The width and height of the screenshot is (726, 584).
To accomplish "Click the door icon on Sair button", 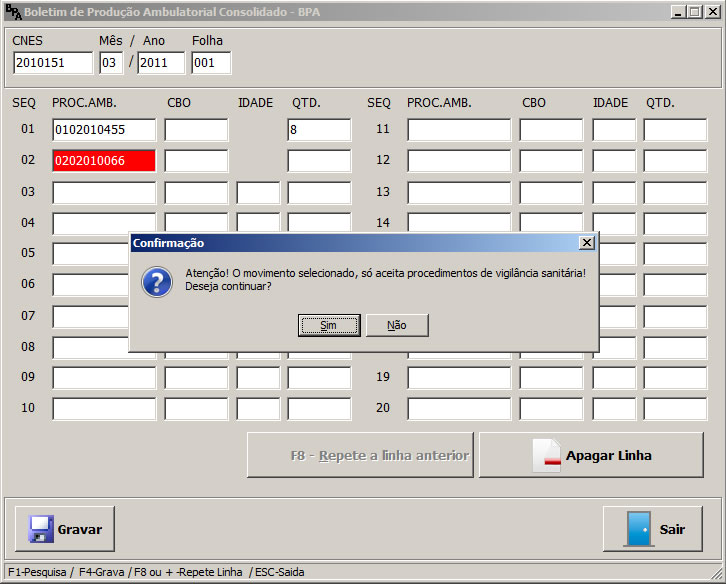I will point(637,529).
